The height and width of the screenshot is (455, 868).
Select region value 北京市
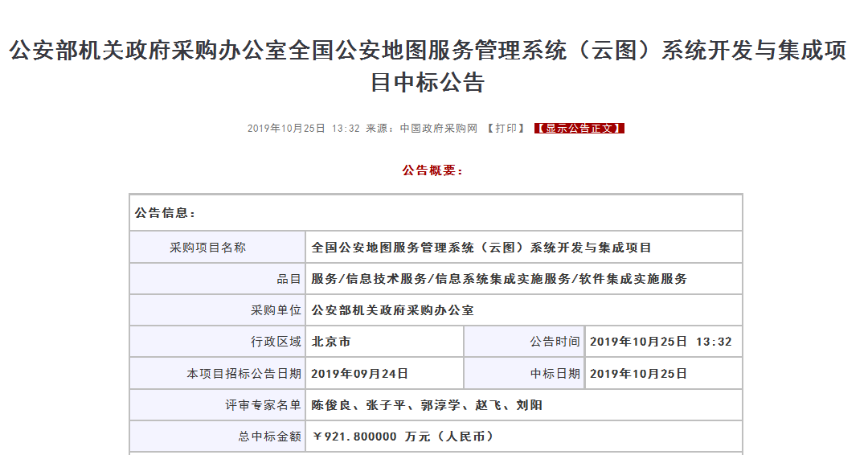click(331, 342)
